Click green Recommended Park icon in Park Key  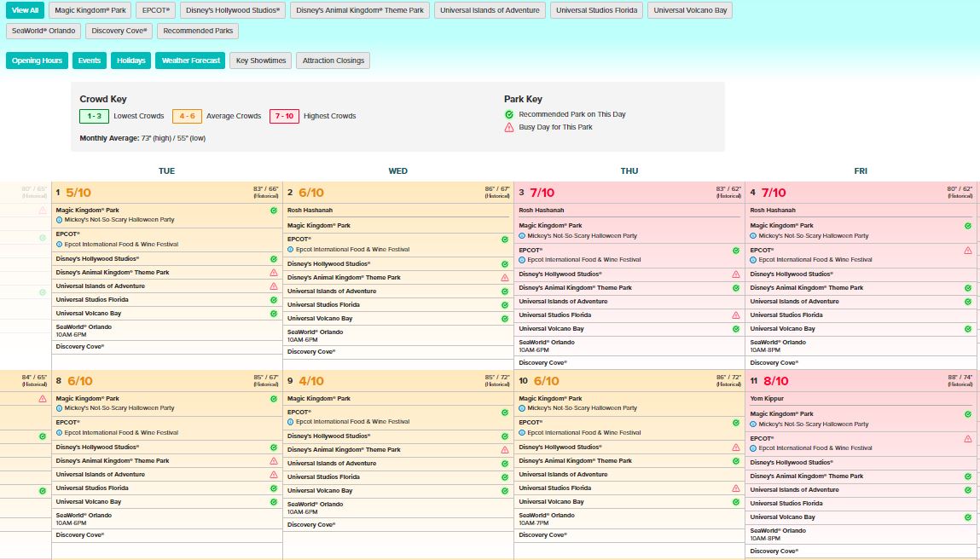click(x=509, y=114)
